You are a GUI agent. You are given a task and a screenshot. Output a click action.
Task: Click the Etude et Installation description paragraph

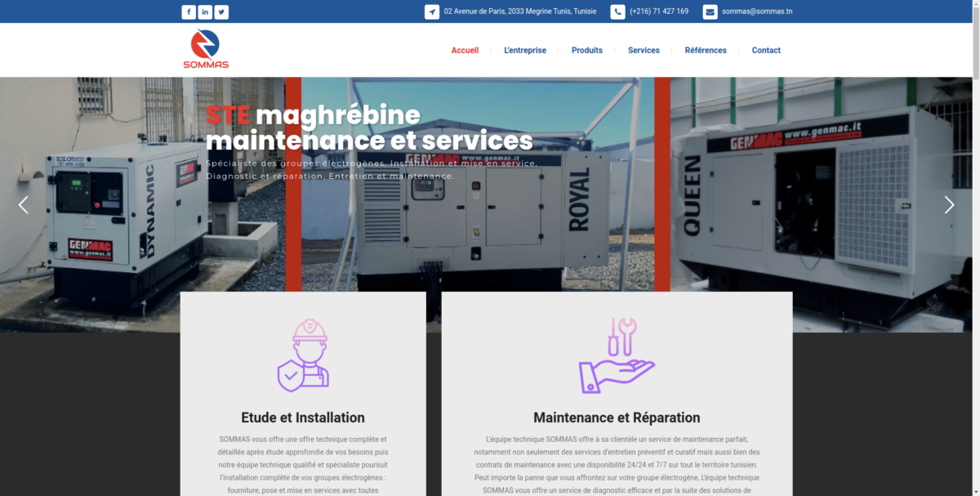point(303,465)
